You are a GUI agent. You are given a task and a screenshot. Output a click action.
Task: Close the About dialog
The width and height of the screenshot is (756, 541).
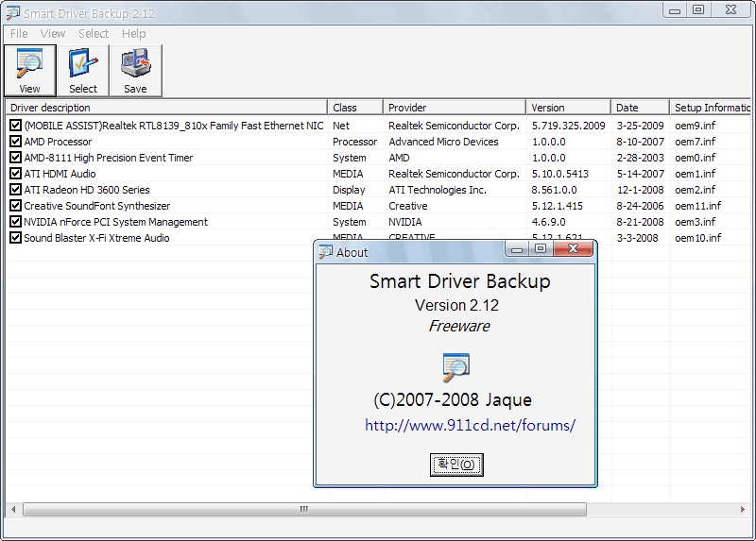[574, 248]
